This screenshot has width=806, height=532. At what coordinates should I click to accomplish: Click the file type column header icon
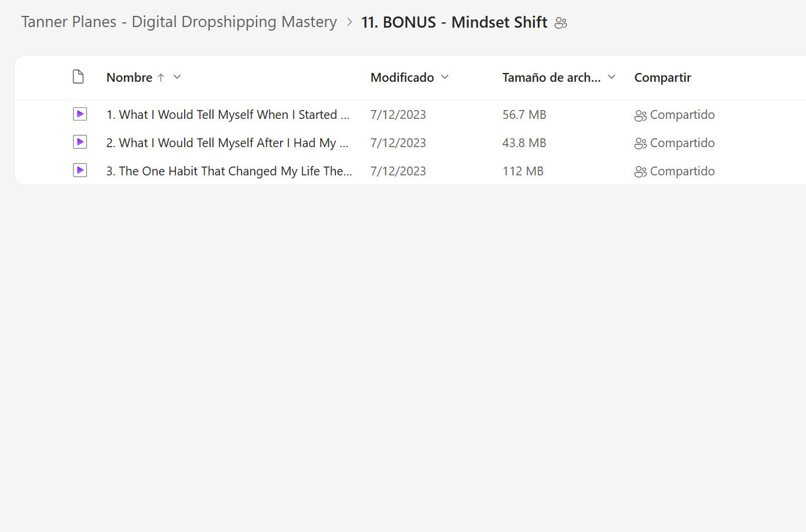coord(78,77)
